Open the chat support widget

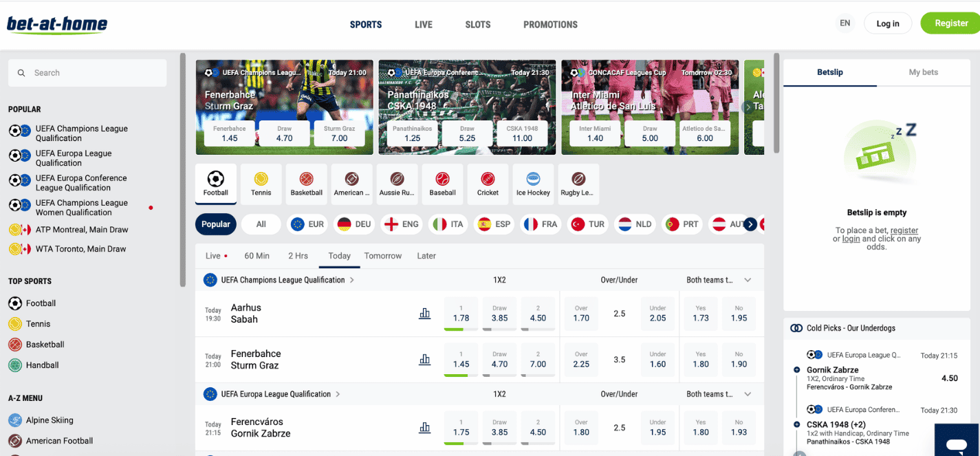[x=957, y=440]
